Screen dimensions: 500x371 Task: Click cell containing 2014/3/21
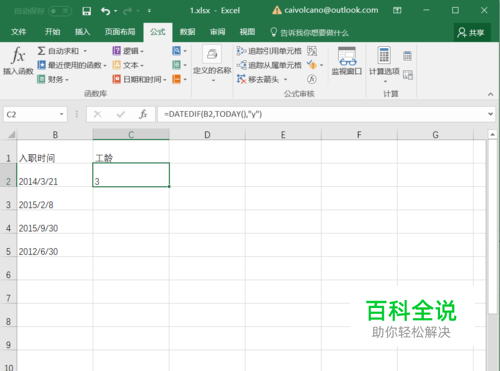pos(55,175)
